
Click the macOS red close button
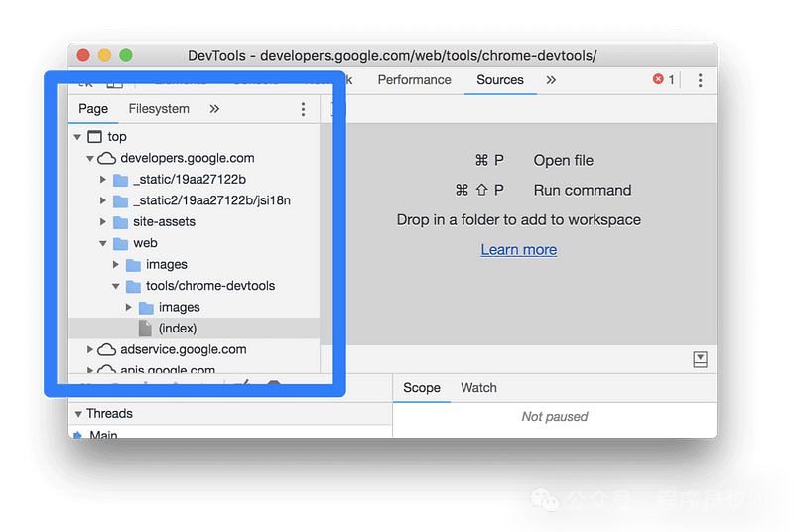click(x=83, y=55)
